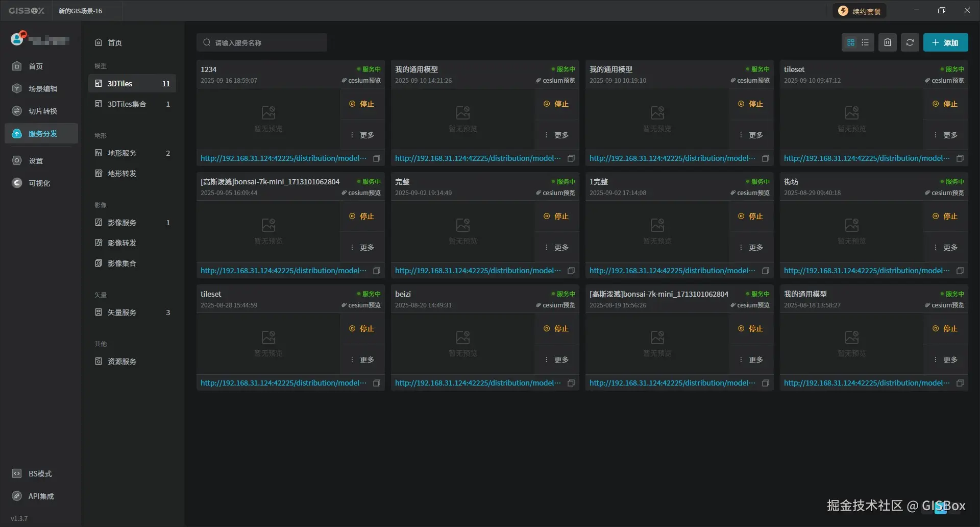Go to 首页 in the main sidebar
This screenshot has height=527, width=980.
pyautogui.click(x=41, y=66)
